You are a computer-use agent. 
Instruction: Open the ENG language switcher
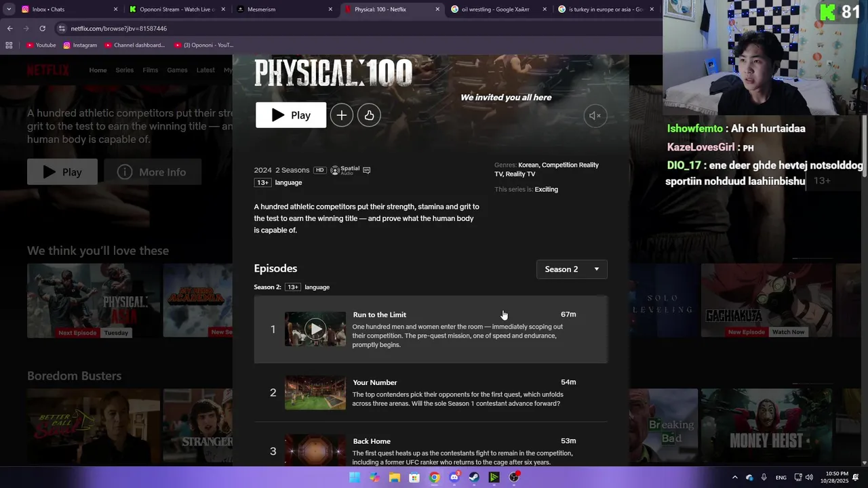point(781,477)
